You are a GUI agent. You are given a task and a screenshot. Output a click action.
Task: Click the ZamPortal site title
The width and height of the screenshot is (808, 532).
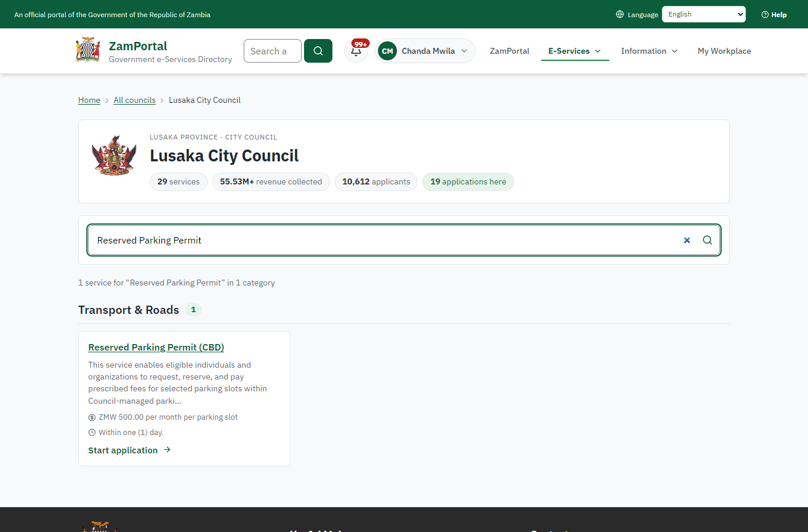tap(138, 46)
